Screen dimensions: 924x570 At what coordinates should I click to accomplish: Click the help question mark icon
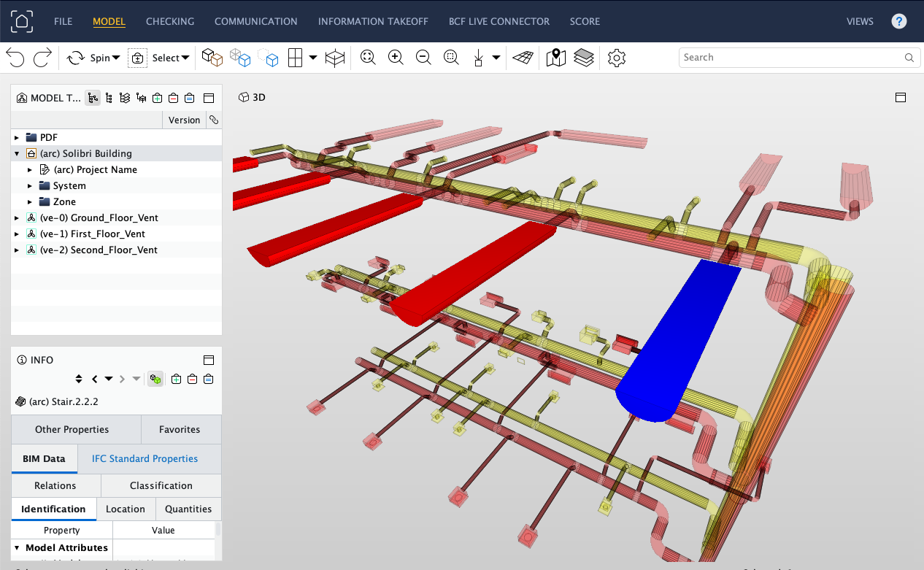899,21
